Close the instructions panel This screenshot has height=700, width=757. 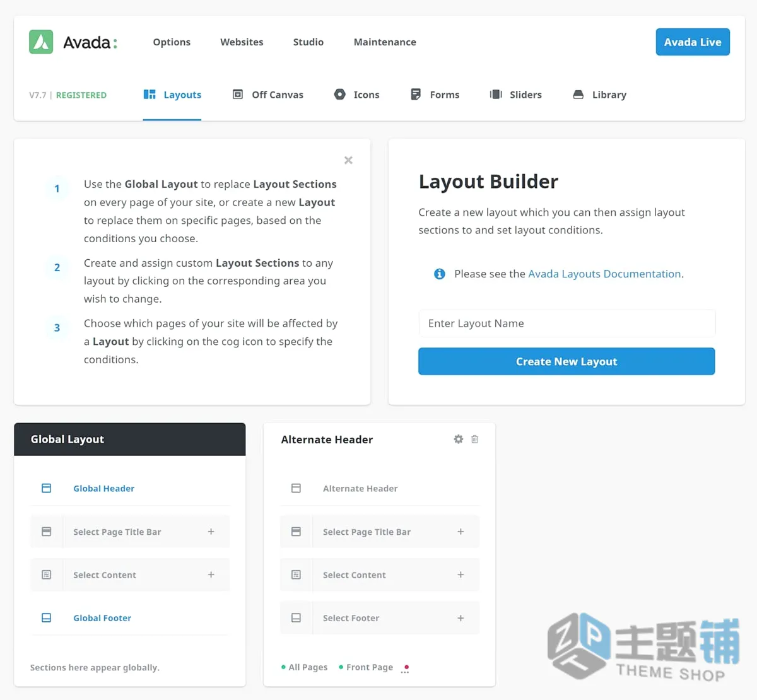click(x=348, y=160)
